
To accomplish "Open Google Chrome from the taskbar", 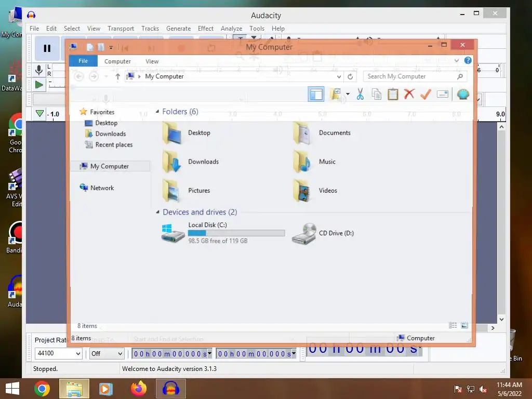I will [x=42, y=389].
